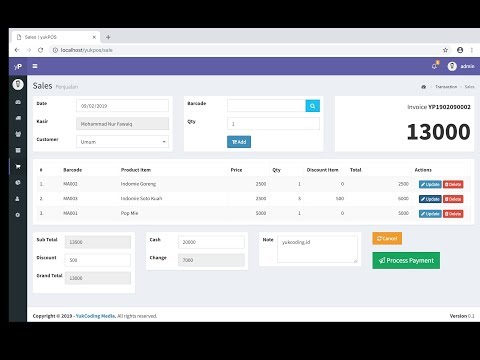
Task: Select the Sales yukPOS browser tab
Action: coord(55,37)
